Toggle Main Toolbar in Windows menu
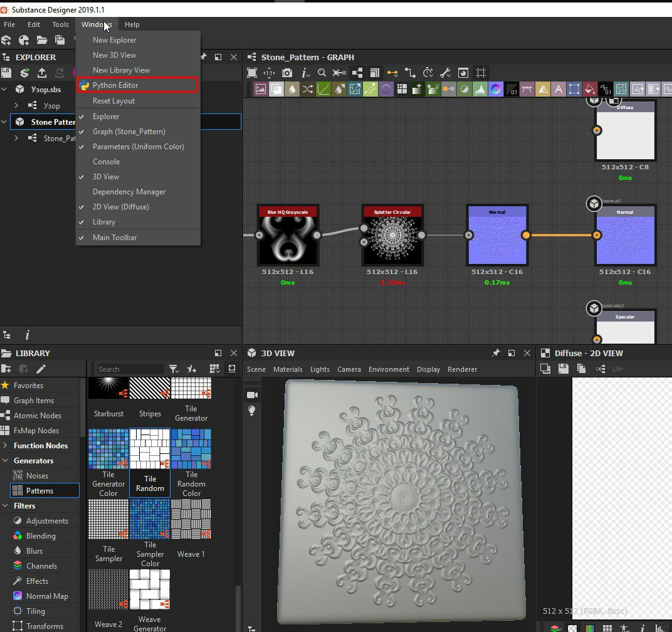Viewport: 672px width, 632px height. tap(139, 238)
